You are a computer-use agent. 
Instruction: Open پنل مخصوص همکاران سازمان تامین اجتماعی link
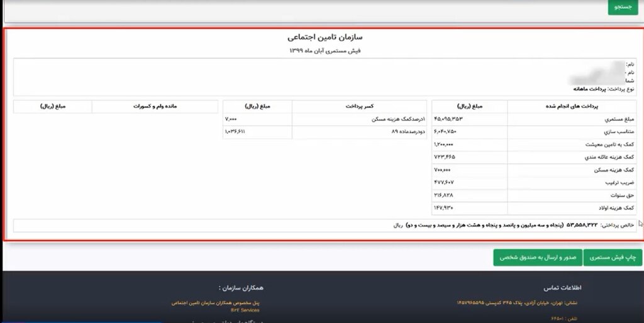coord(216,303)
